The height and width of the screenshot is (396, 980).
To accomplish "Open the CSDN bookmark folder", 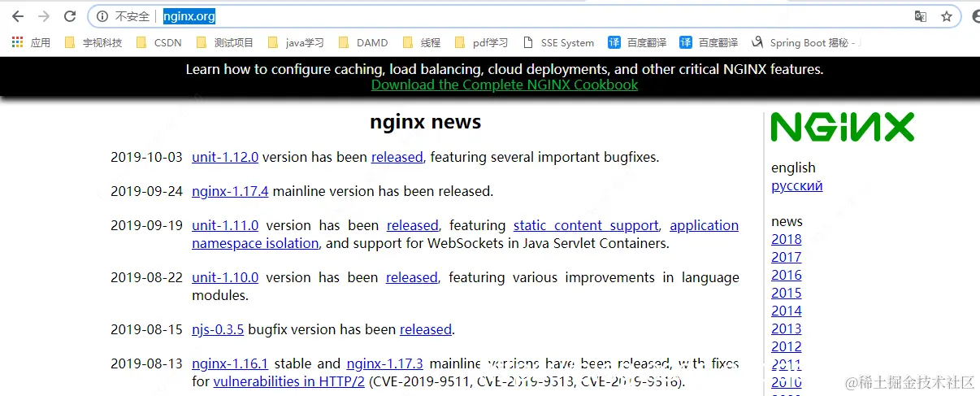I will click(158, 42).
